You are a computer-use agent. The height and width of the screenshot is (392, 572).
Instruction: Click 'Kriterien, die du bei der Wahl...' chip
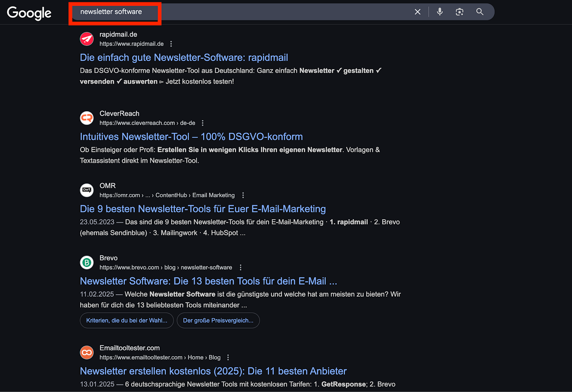click(x=126, y=321)
